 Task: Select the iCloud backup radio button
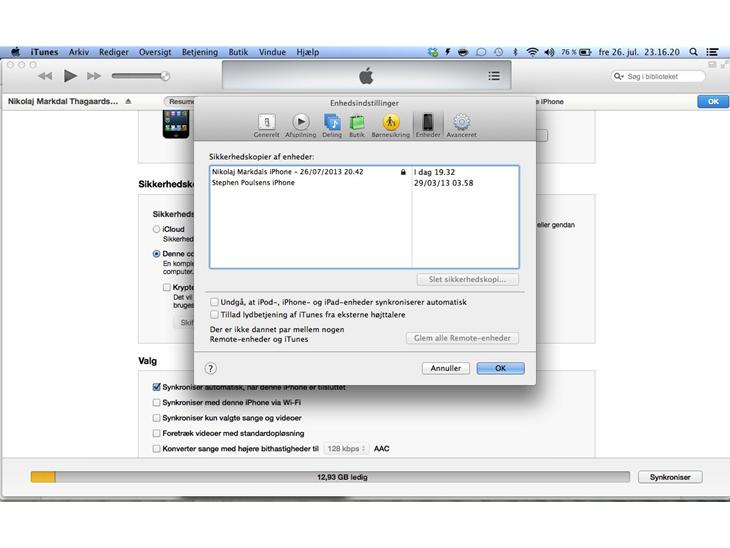pyautogui.click(x=157, y=229)
